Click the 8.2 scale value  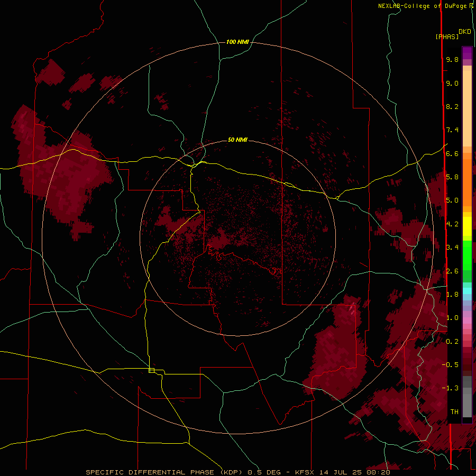pos(452,106)
